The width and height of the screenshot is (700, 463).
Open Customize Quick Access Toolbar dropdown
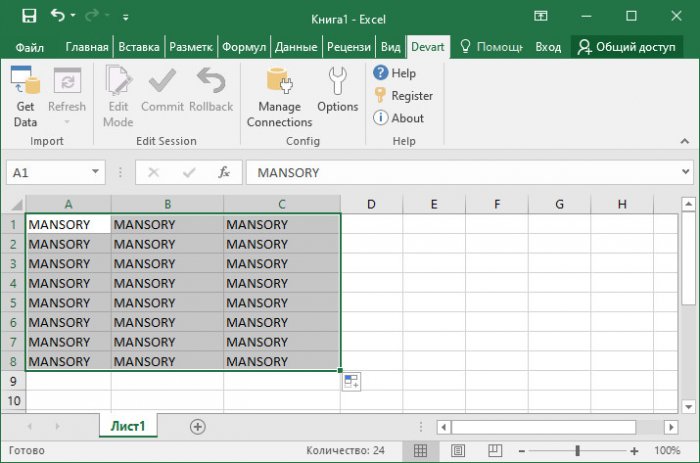point(125,17)
